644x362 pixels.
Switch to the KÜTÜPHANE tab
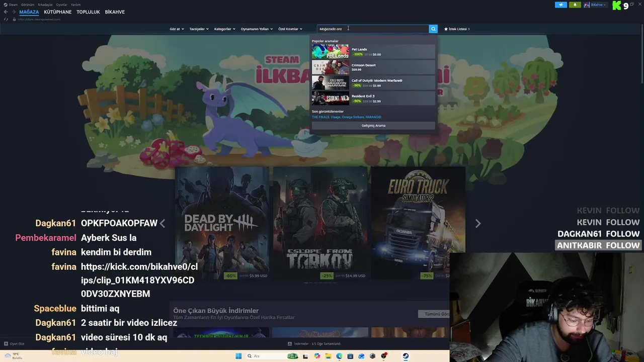(x=58, y=12)
